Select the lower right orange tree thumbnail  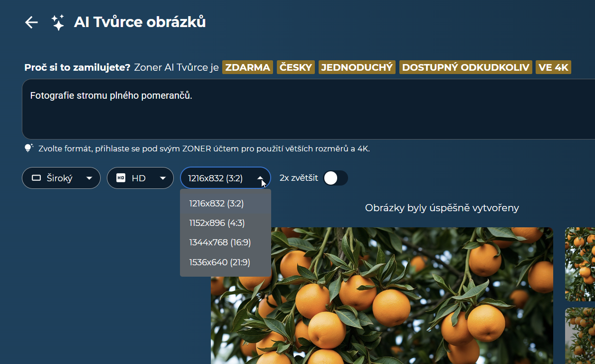click(x=580, y=336)
